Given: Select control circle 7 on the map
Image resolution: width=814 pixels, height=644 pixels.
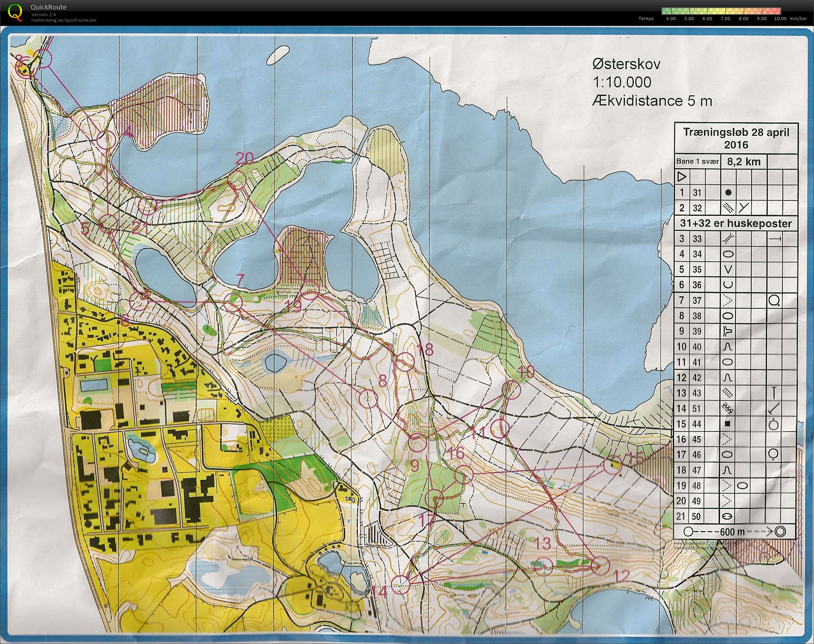Looking at the screenshot, I should 233,302.
